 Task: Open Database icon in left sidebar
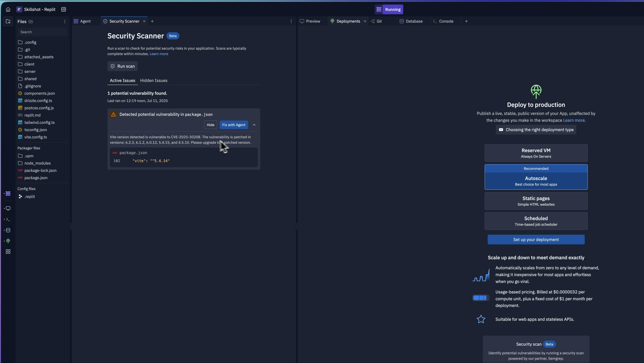(8, 230)
